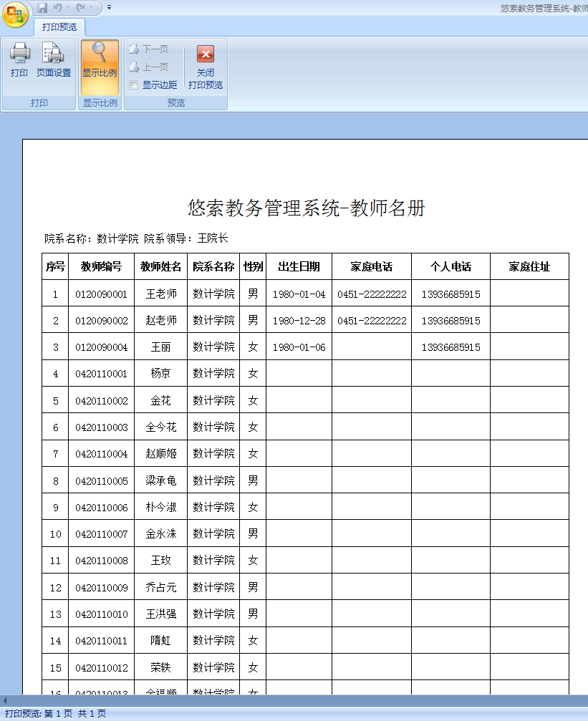The height and width of the screenshot is (721, 588).
Task: Click the name 全今花 in row 6
Action: coord(161,427)
